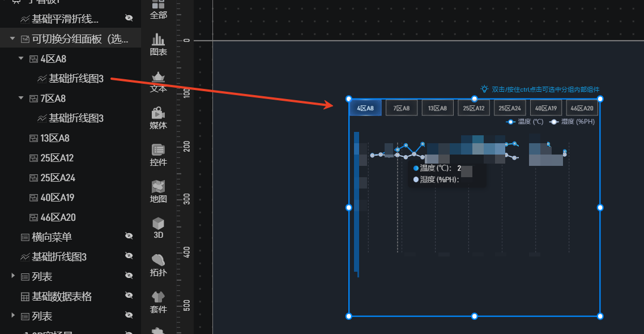Open the 图表 (charts) component category
The image size is (644, 334).
click(x=158, y=45)
